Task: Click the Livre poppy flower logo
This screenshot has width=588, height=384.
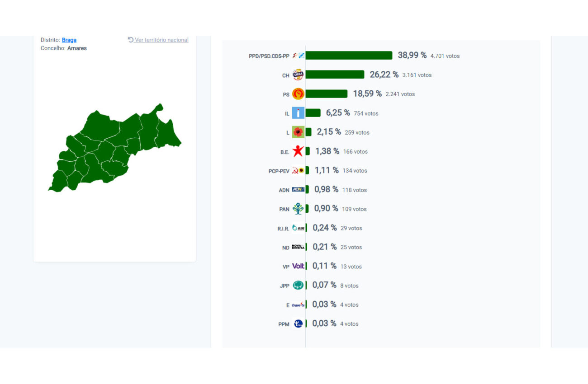Action: [x=298, y=132]
